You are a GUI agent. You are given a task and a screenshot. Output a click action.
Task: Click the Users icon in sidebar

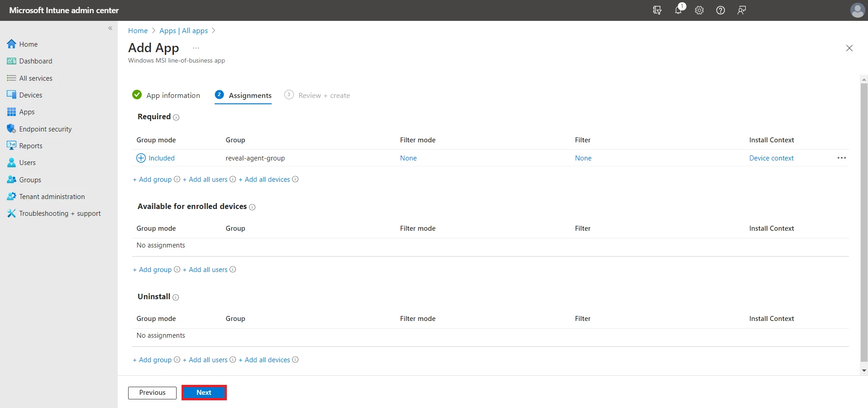(11, 162)
